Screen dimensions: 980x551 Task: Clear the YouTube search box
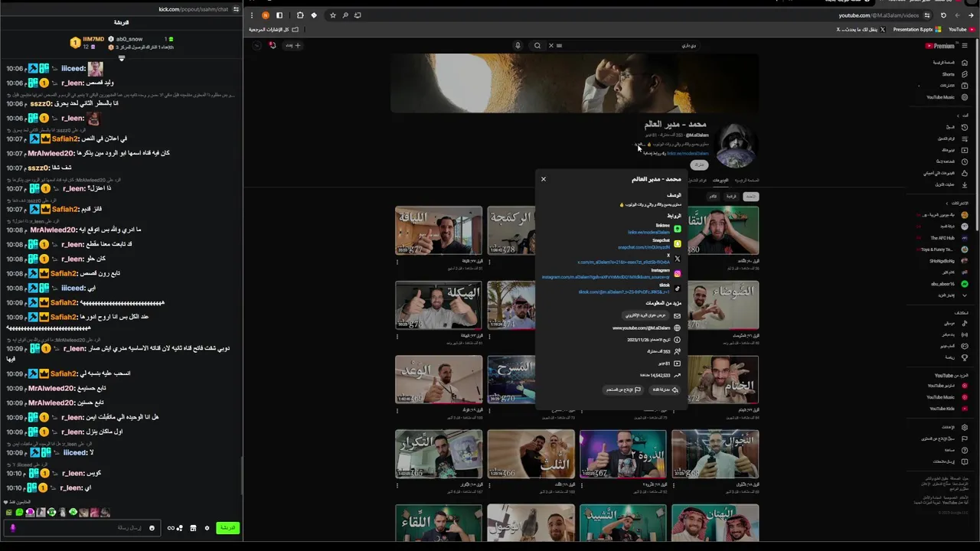(550, 45)
